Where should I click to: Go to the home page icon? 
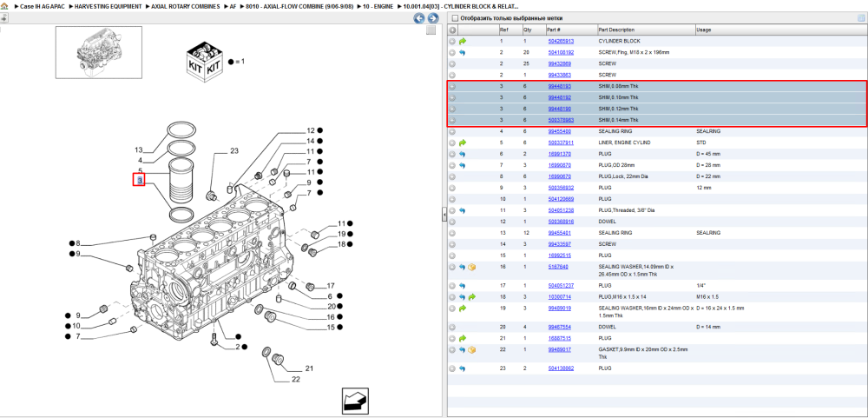3,6
